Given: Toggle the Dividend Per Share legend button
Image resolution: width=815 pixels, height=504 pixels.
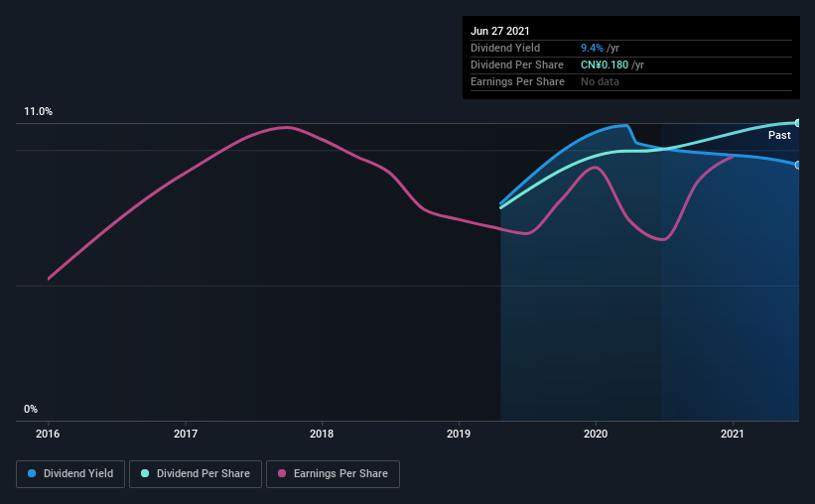Looking at the screenshot, I should [196, 474].
